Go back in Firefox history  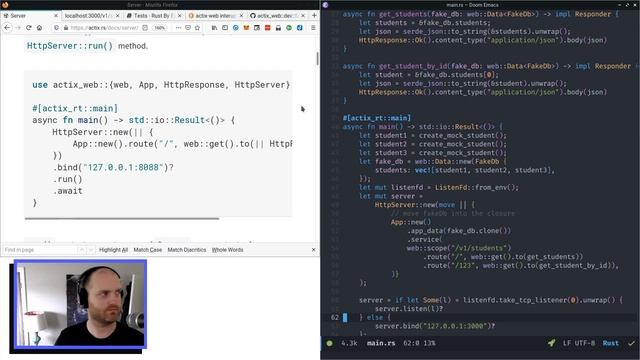tap(7, 28)
